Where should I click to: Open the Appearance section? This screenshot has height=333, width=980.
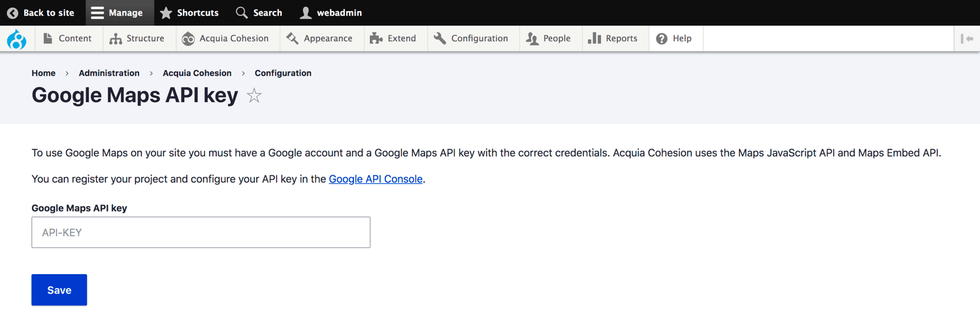tap(319, 39)
